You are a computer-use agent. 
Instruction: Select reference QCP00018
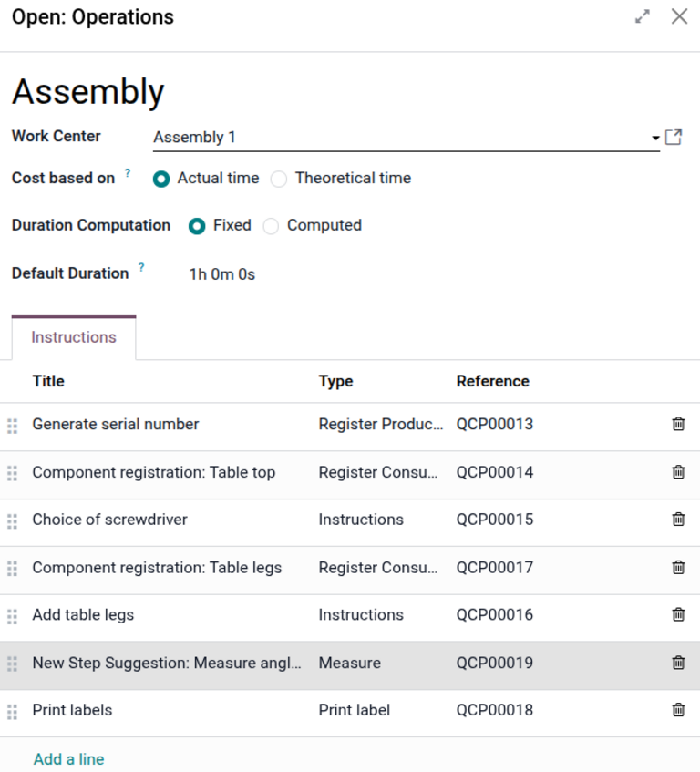(x=495, y=710)
